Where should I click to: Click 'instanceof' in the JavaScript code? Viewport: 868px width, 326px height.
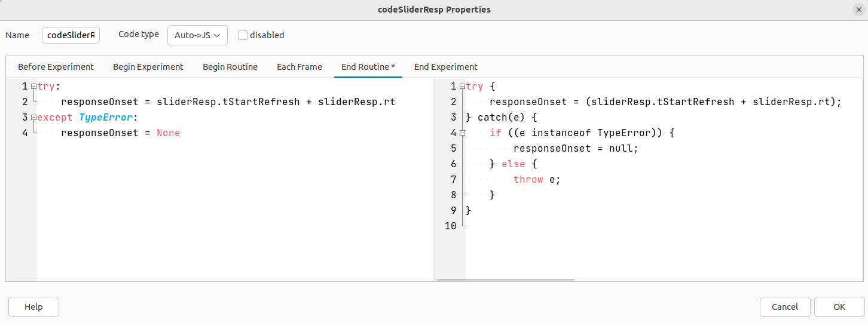(x=561, y=133)
